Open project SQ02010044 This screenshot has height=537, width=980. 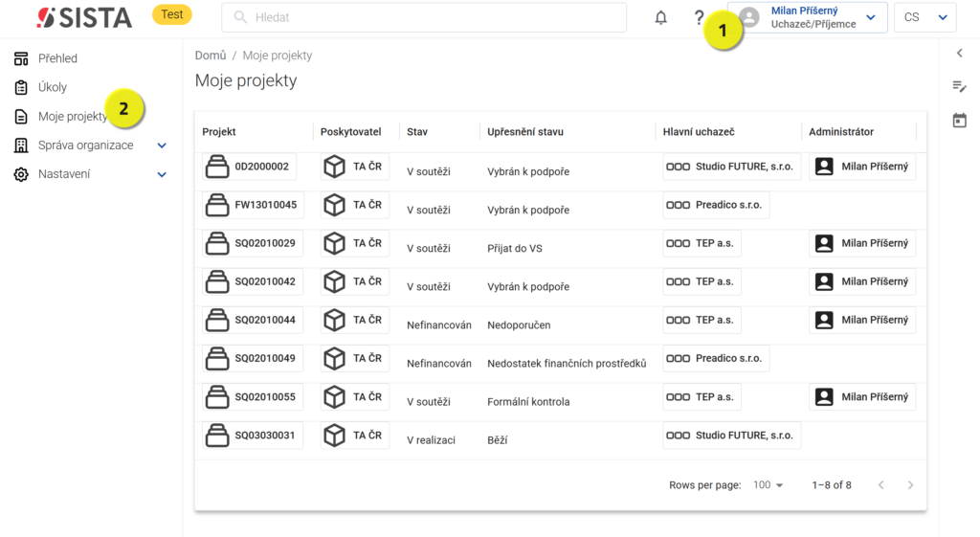[265, 320]
